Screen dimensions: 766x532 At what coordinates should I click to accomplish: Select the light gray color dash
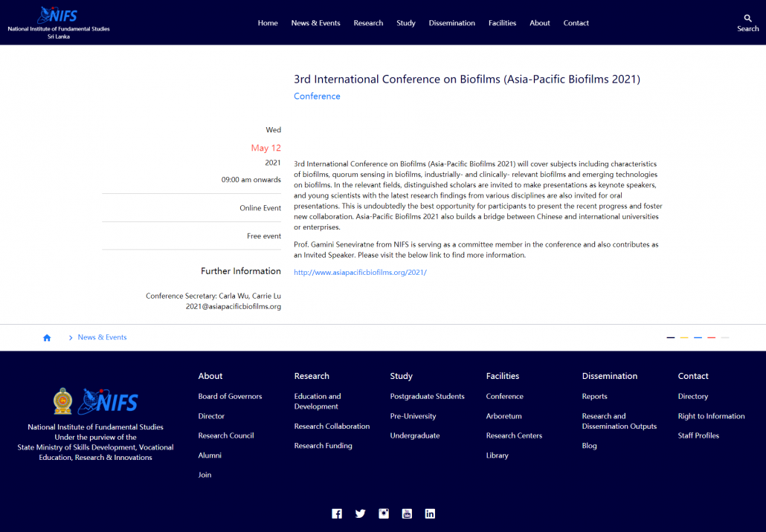click(x=725, y=337)
